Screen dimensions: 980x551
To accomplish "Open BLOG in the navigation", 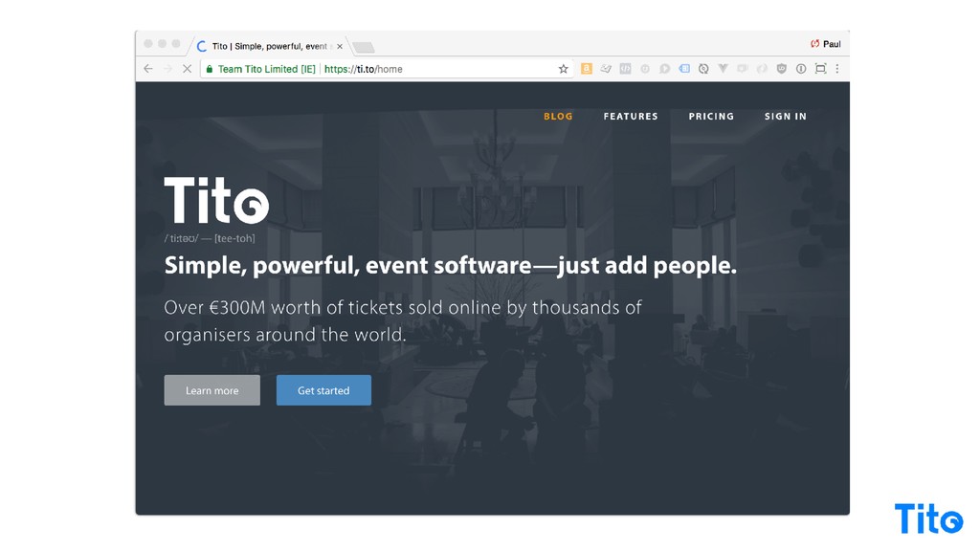I will (558, 116).
